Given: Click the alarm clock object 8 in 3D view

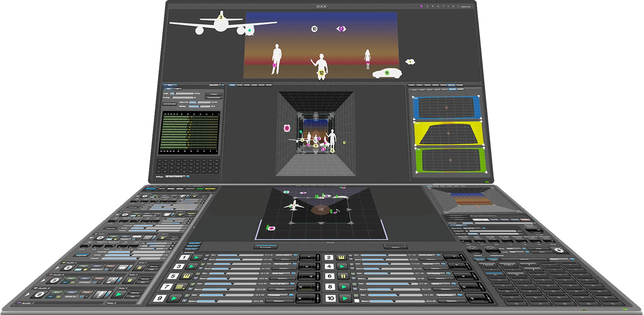Looking at the screenshot, I should 286,128.
